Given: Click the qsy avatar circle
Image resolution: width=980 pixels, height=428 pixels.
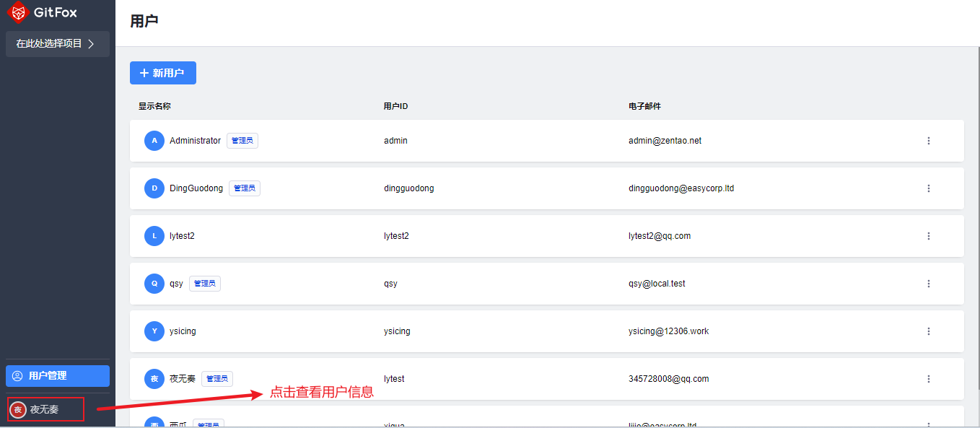Looking at the screenshot, I should (x=154, y=284).
